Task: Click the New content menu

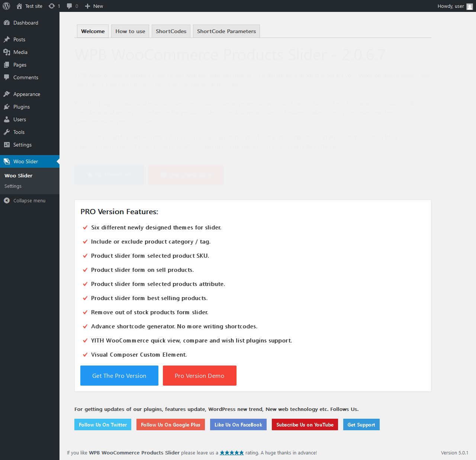Action: point(94,6)
